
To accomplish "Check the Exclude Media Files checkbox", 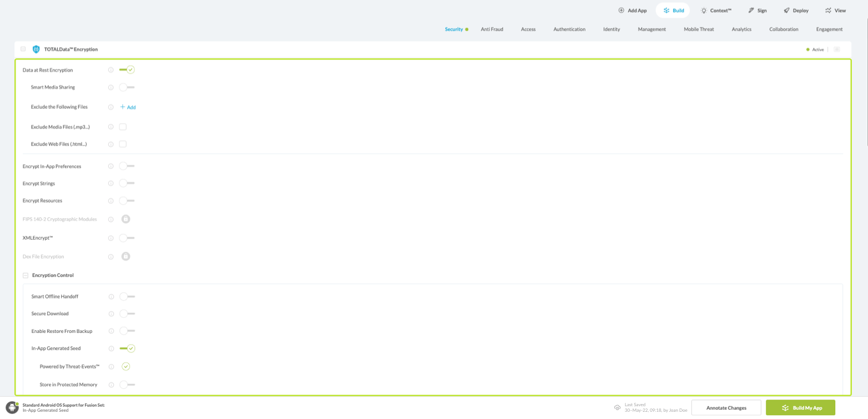I will (123, 127).
